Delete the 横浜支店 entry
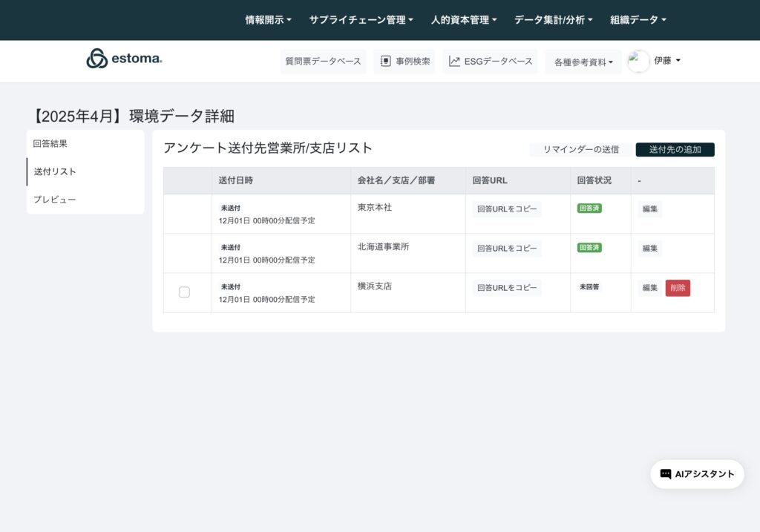The width and height of the screenshot is (760, 532). point(678,288)
